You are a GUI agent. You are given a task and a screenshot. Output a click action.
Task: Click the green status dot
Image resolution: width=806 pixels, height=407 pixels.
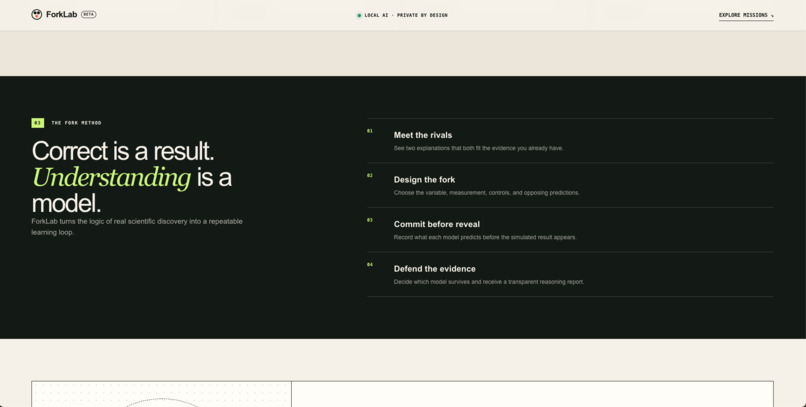(359, 15)
